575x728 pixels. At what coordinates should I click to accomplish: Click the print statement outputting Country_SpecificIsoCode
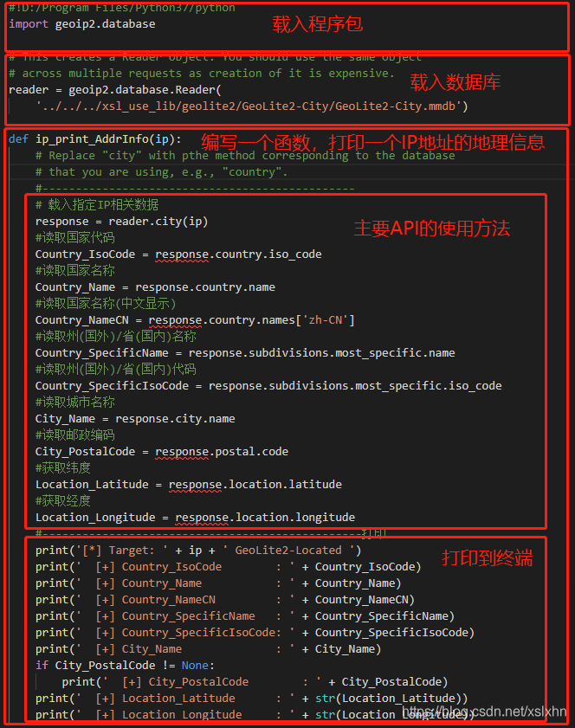click(255, 634)
